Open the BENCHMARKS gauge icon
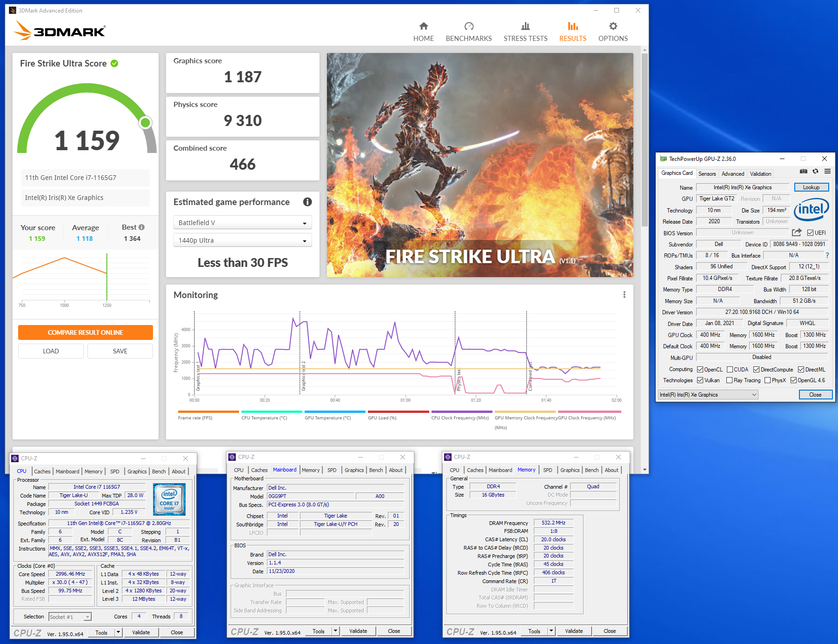The height and width of the screenshot is (644, 838). pyautogui.click(x=469, y=27)
